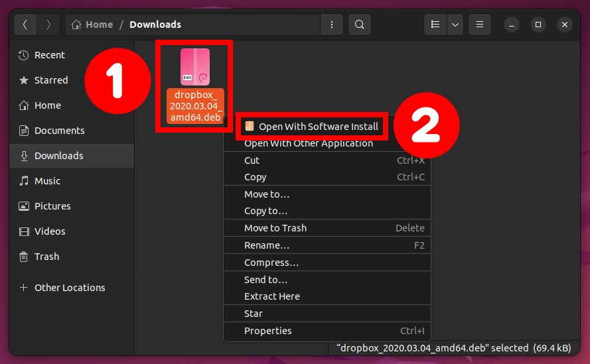Go forward with the right arrow button
The width and height of the screenshot is (590, 364).
tap(48, 25)
